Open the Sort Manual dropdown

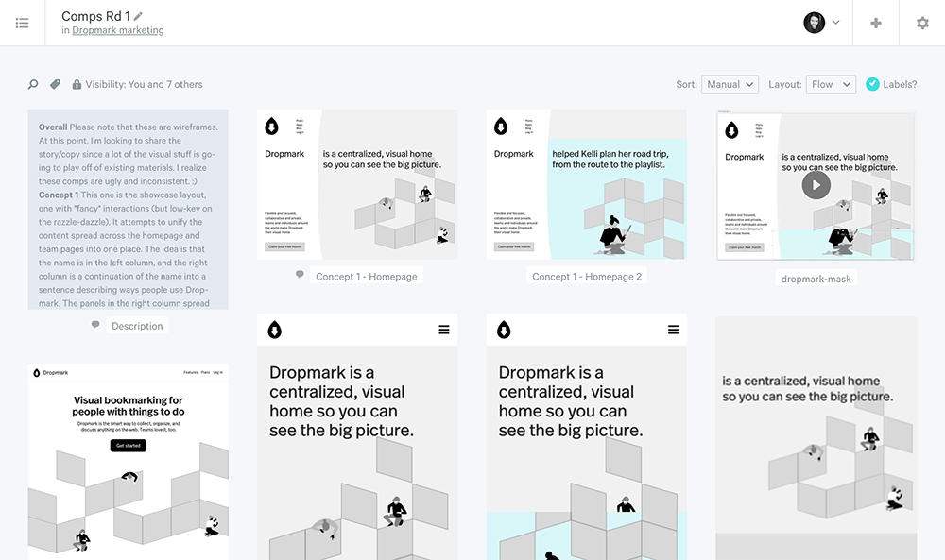coord(730,84)
